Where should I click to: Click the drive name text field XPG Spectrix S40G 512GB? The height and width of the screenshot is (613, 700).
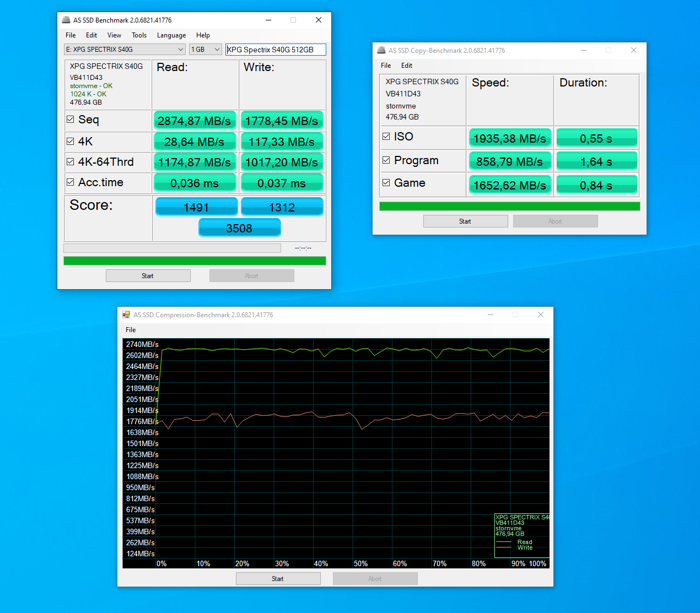276,50
